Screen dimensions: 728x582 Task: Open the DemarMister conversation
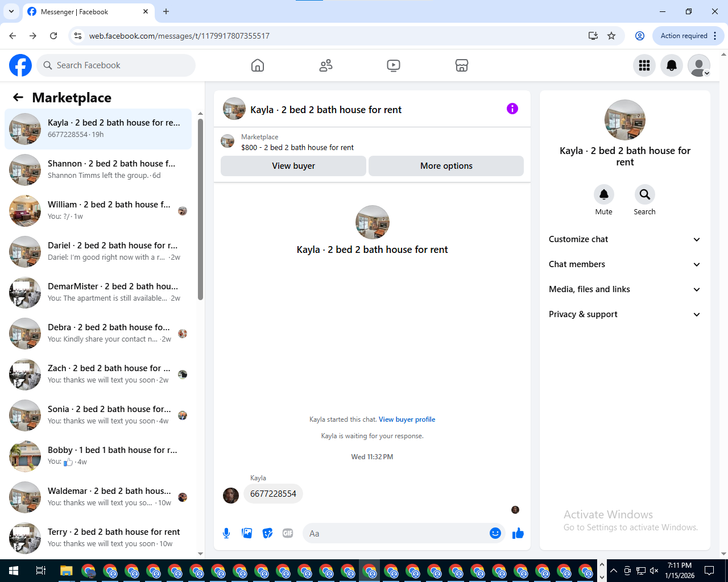(x=98, y=293)
